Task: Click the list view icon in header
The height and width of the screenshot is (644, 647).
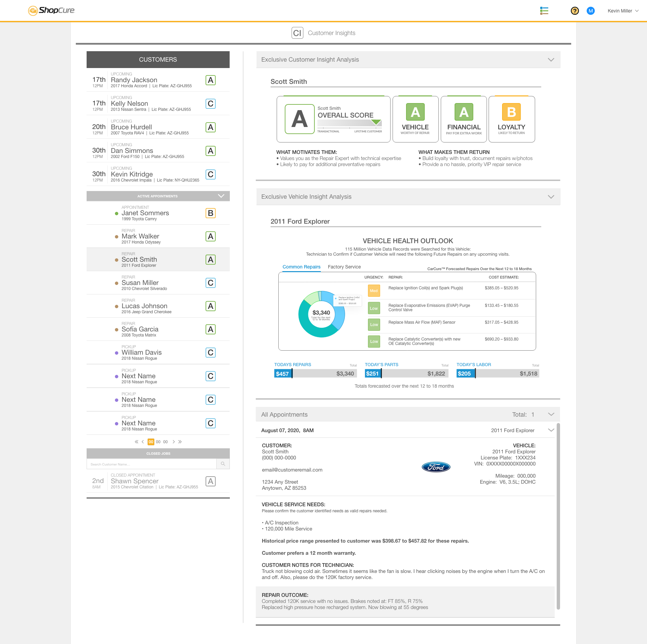Action: point(544,11)
